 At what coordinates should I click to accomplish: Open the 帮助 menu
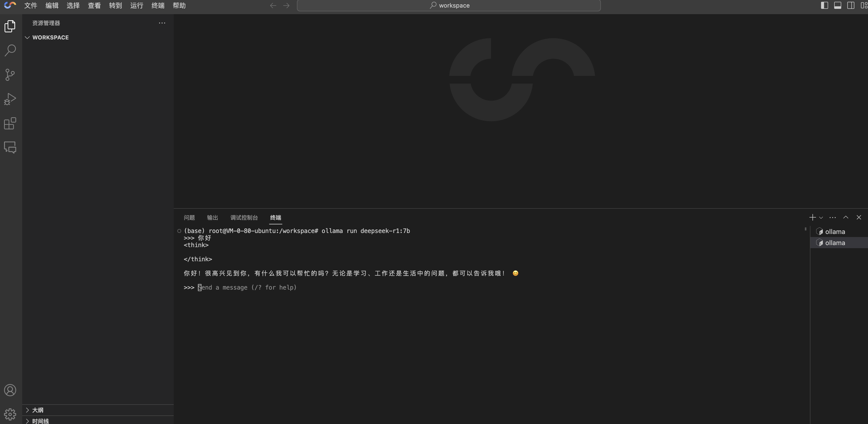(179, 5)
